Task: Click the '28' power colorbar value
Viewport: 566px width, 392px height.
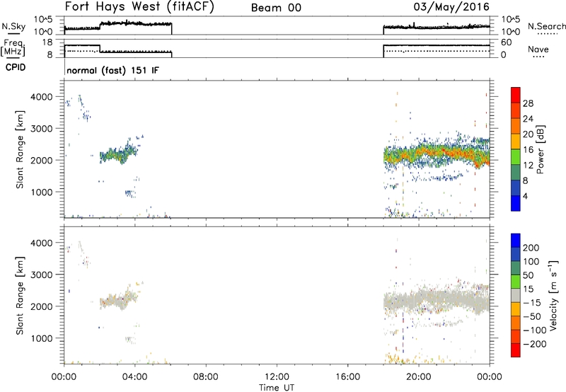Action: pyautogui.click(x=528, y=103)
